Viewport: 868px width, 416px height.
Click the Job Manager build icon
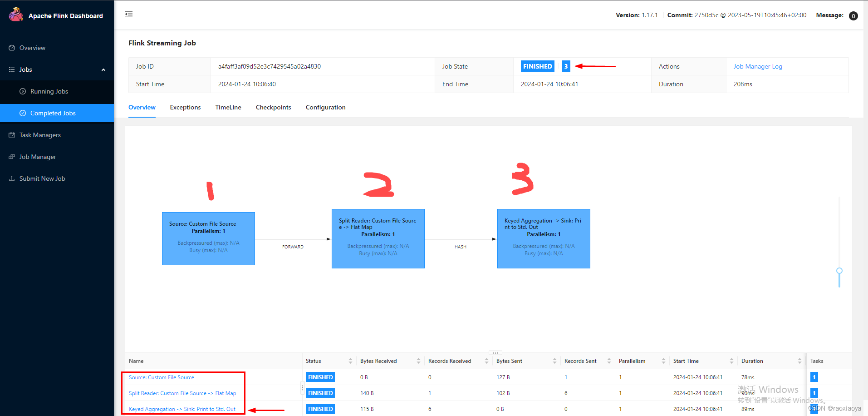point(12,157)
